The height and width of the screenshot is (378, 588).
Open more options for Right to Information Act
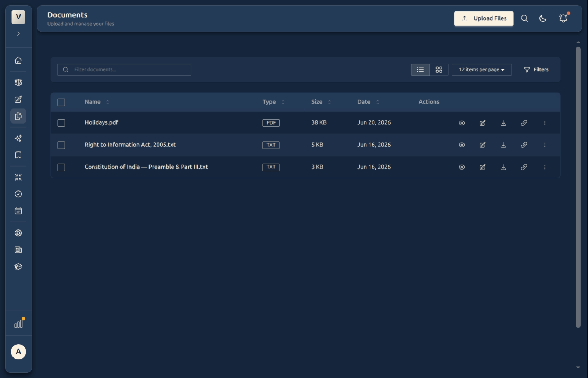click(545, 145)
